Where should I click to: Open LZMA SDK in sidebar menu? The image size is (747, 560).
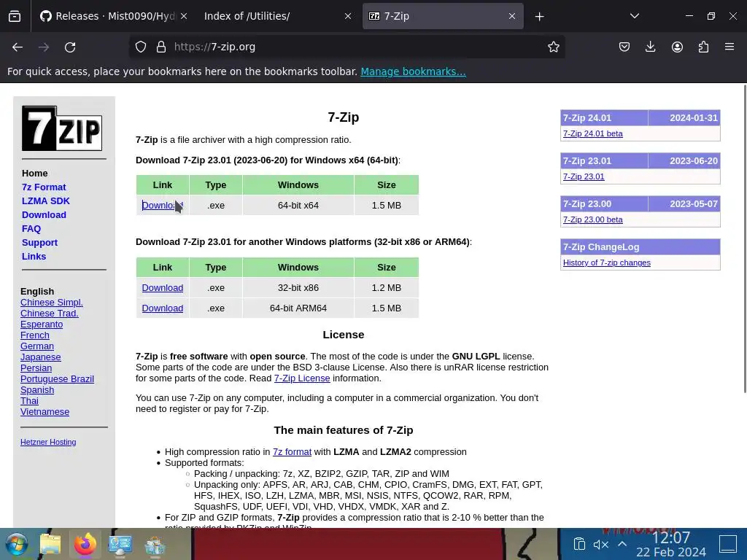click(46, 201)
